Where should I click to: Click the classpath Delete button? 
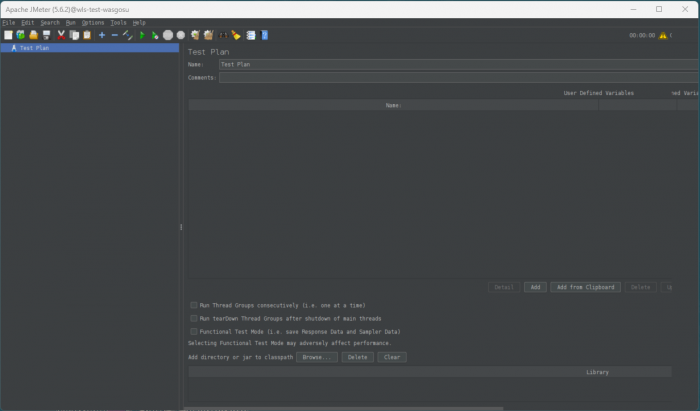click(358, 357)
